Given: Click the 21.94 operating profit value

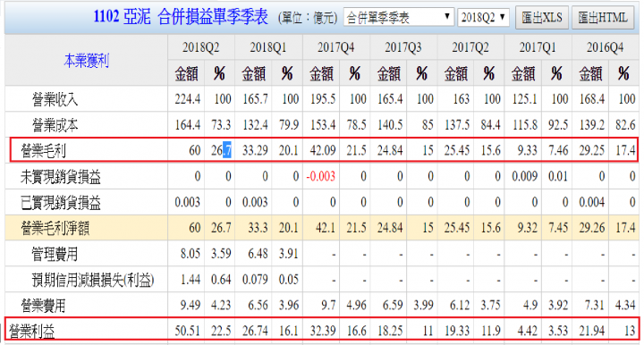Looking at the screenshot, I should (592, 331).
